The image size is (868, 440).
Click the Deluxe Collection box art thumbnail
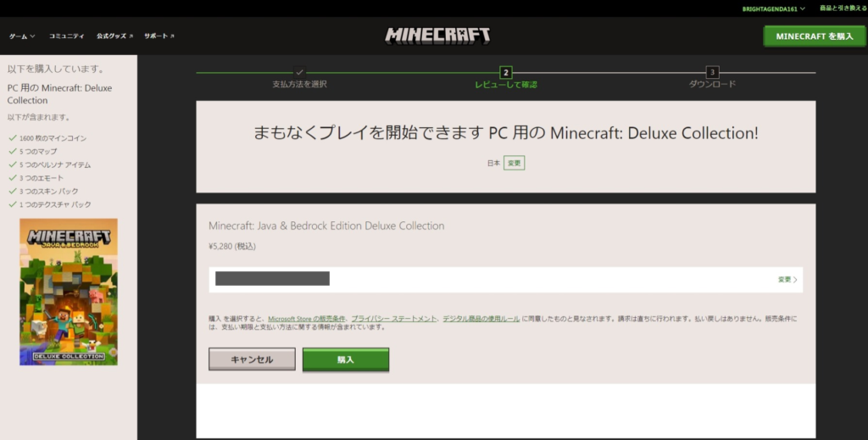click(x=69, y=292)
